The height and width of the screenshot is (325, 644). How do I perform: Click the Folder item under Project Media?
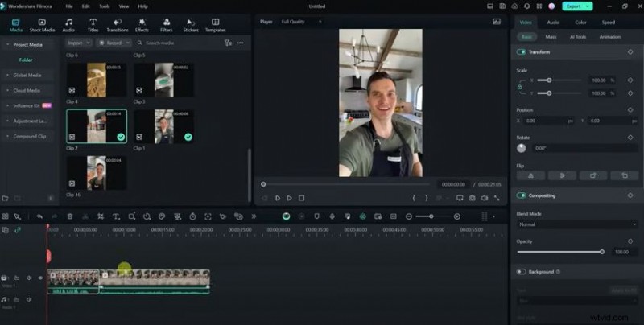click(x=26, y=60)
